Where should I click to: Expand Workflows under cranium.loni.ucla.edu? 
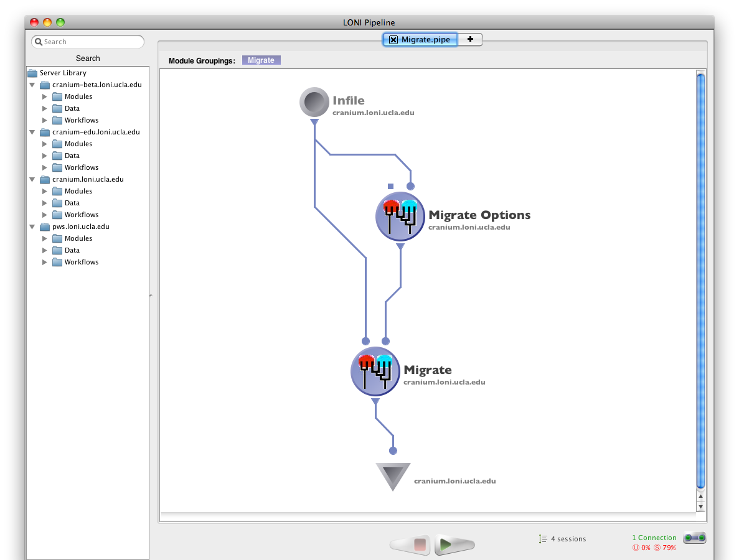pos(45,215)
